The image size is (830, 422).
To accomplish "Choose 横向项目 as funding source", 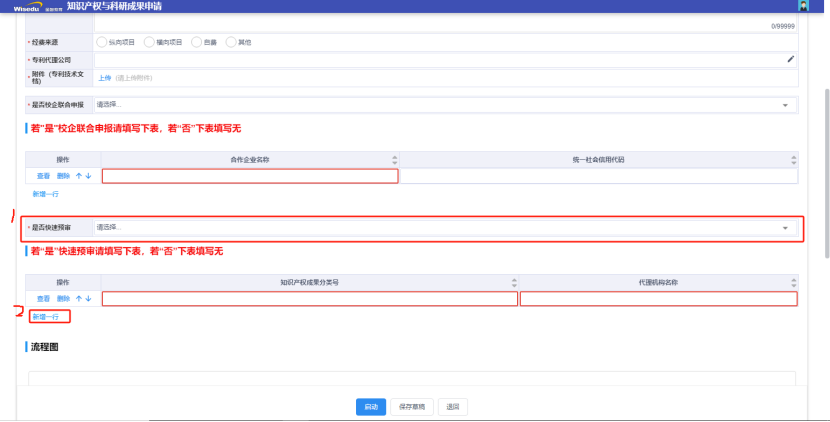I will 149,42.
